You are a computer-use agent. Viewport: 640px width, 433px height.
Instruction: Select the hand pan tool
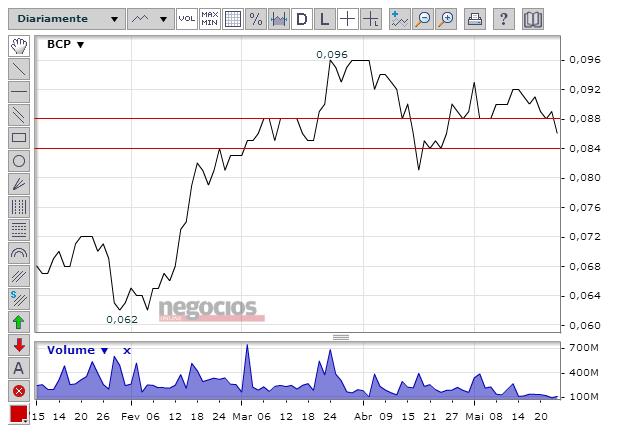coord(19,46)
